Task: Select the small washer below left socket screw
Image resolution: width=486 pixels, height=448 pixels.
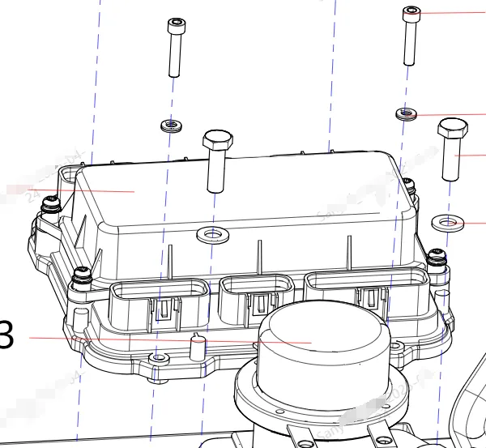Action: pos(172,126)
